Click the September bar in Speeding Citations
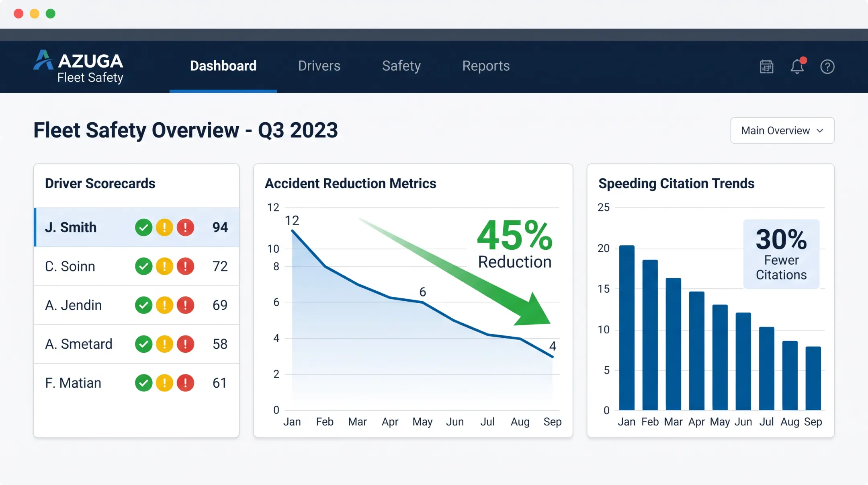The image size is (868, 485). pos(813,378)
